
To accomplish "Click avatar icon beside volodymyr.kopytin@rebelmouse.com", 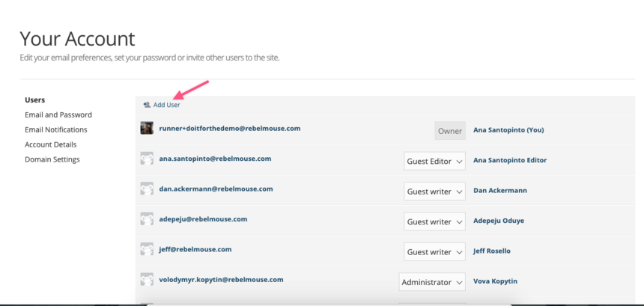I will click(x=147, y=279).
